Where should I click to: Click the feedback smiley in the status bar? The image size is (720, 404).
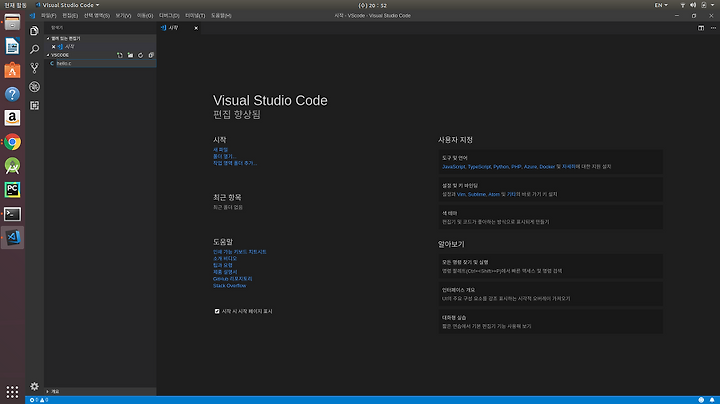(701, 400)
